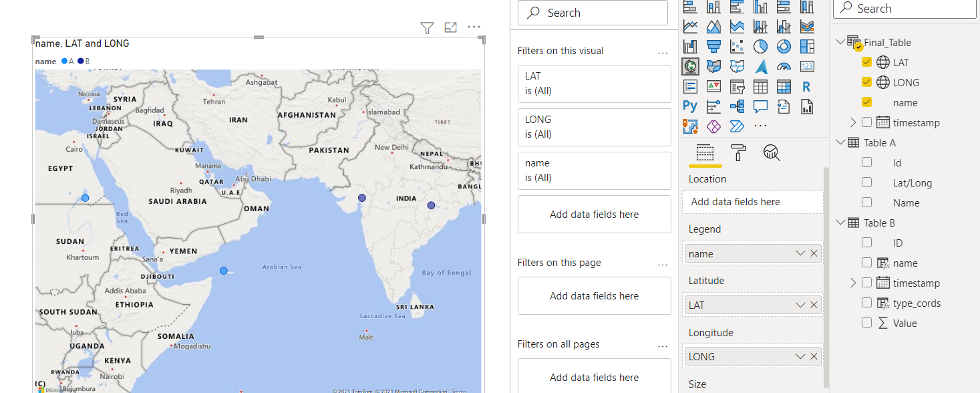Uncheck the LONG field in Final_Table

pyautogui.click(x=867, y=82)
